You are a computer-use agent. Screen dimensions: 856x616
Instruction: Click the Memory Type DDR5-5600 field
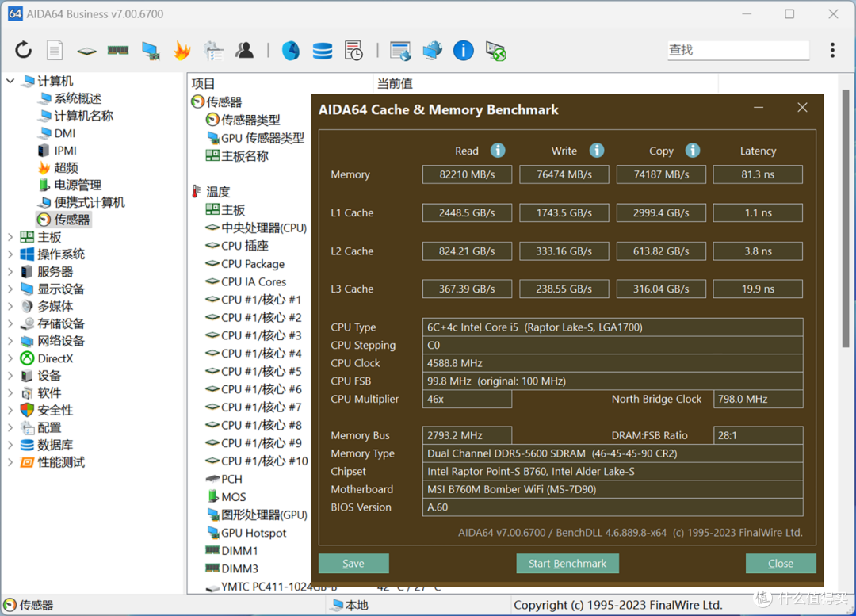pos(613,453)
